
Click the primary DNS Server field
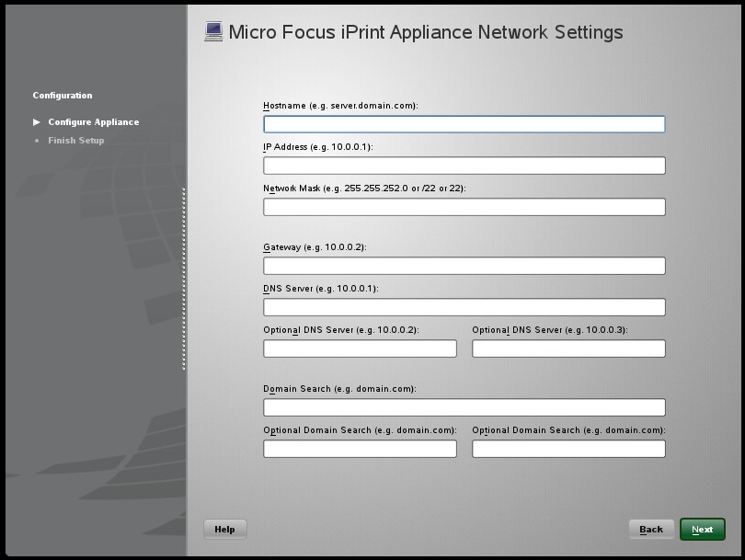click(464, 307)
